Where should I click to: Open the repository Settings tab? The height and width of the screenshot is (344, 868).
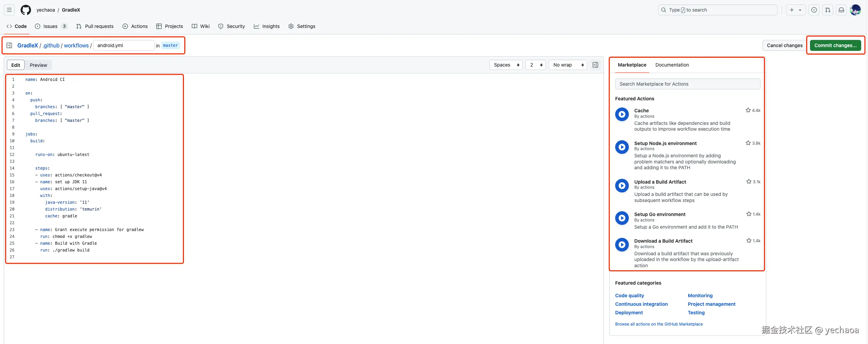302,26
